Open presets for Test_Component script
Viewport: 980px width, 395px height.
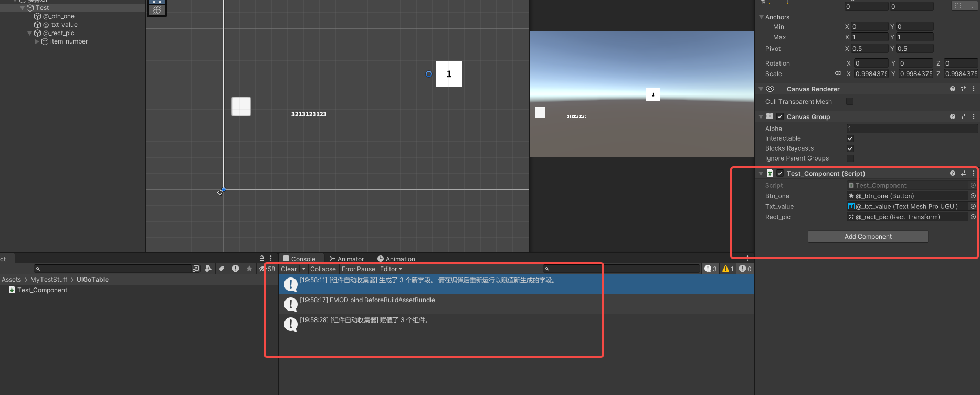[x=963, y=173]
